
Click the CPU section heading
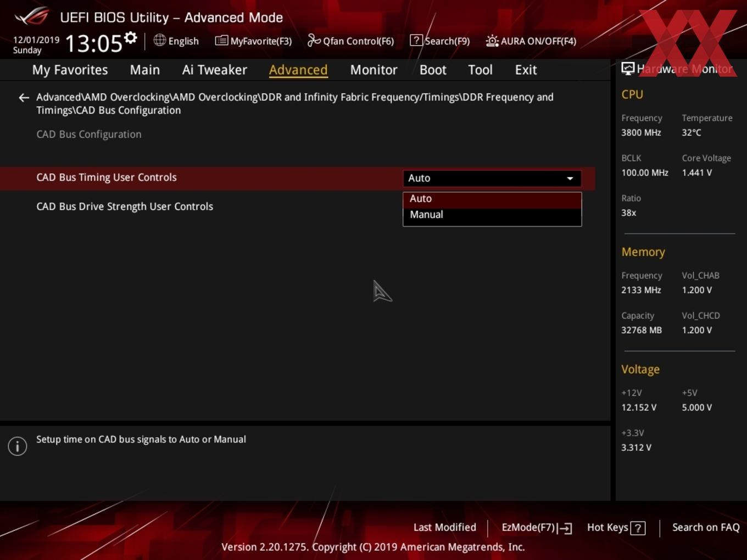[x=632, y=94]
